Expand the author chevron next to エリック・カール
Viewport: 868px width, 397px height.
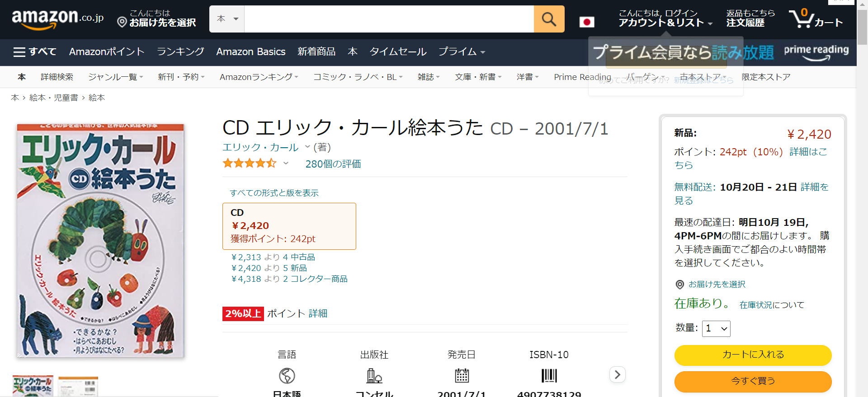click(307, 147)
